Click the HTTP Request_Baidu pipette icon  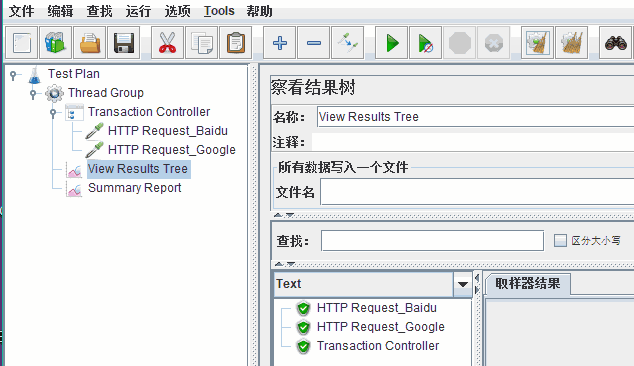pyautogui.click(x=95, y=131)
